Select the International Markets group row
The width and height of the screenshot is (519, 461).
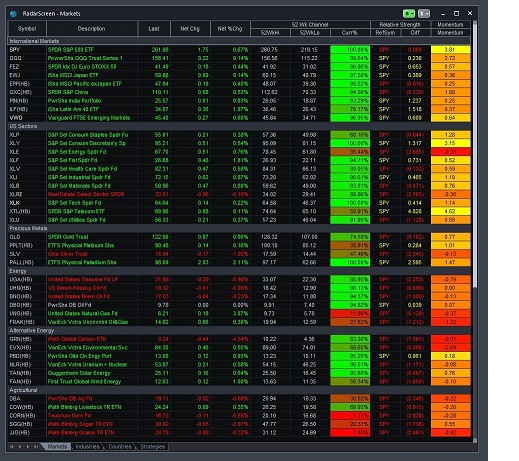click(x=239, y=41)
